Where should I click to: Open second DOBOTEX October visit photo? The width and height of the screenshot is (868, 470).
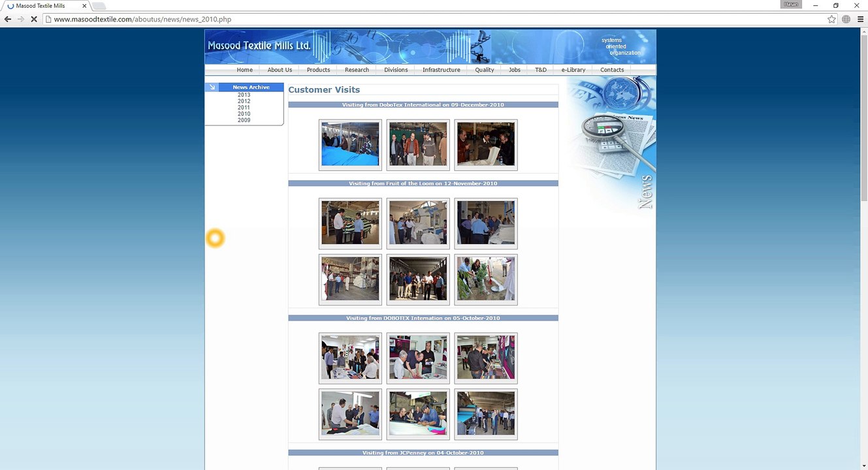pyautogui.click(x=418, y=358)
